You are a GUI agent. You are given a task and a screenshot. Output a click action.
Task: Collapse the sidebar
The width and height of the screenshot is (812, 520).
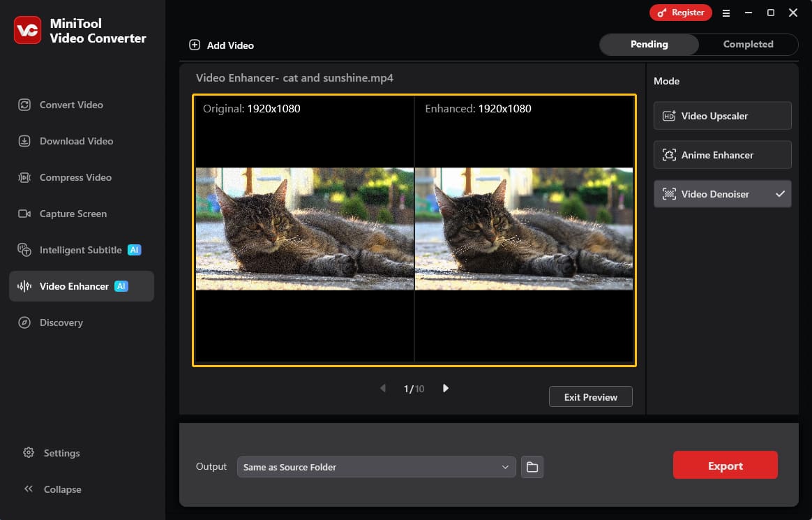coord(61,489)
